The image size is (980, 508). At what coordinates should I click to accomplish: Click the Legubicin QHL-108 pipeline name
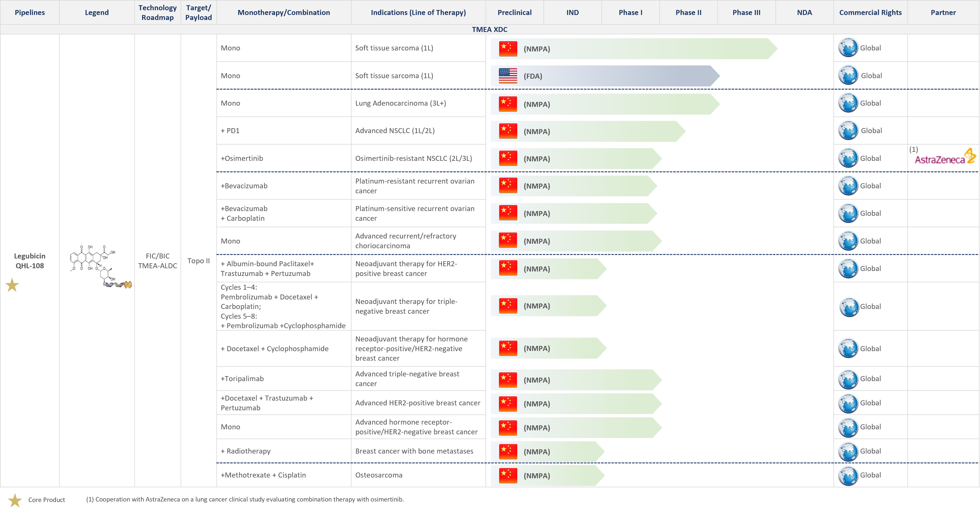tap(30, 261)
